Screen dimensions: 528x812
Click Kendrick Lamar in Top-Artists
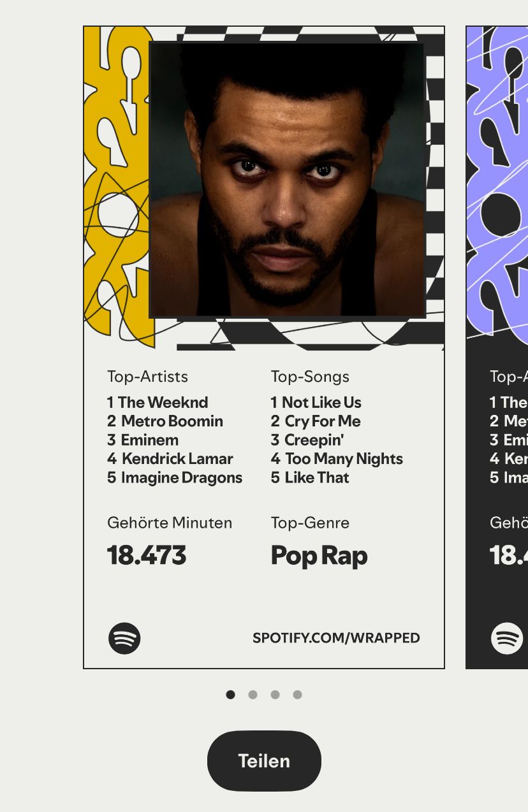tap(170, 459)
